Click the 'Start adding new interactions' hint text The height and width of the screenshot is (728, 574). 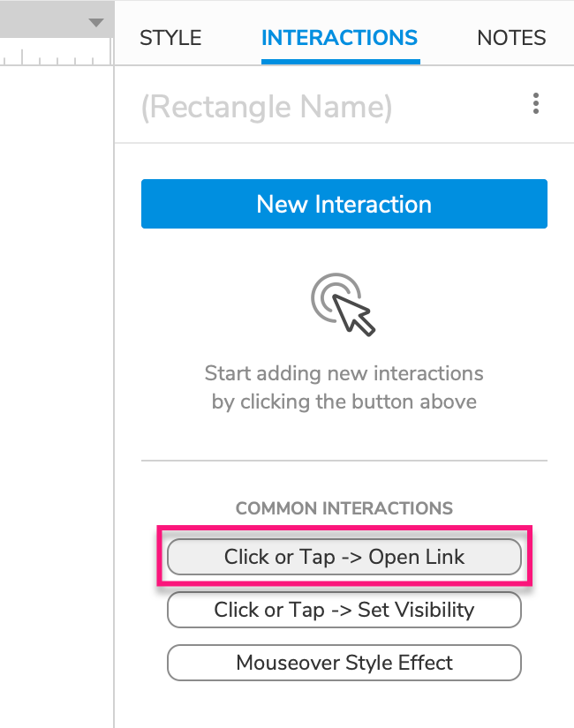coord(344,372)
